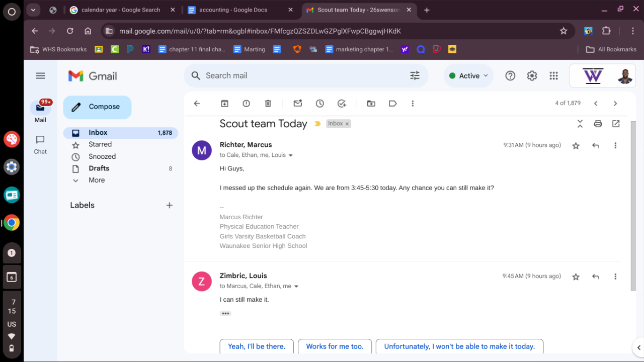Open the All Bookmarks folder
The height and width of the screenshot is (362, 644).
click(x=611, y=49)
